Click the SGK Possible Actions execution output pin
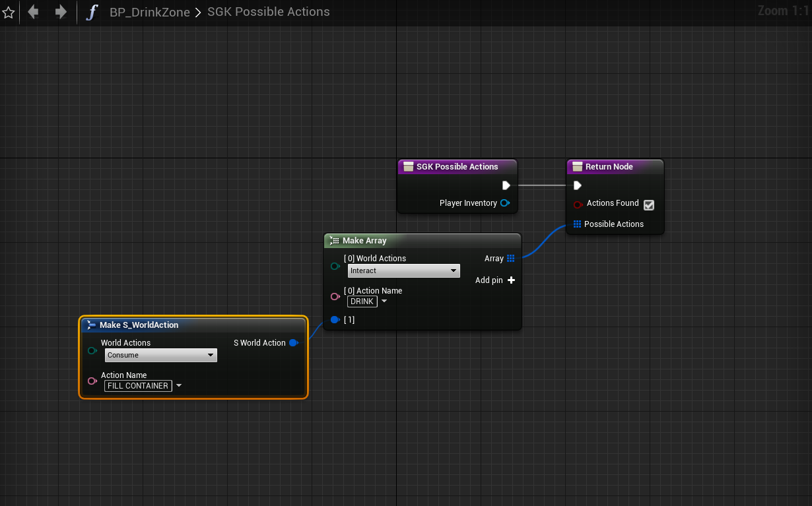 [x=506, y=185]
